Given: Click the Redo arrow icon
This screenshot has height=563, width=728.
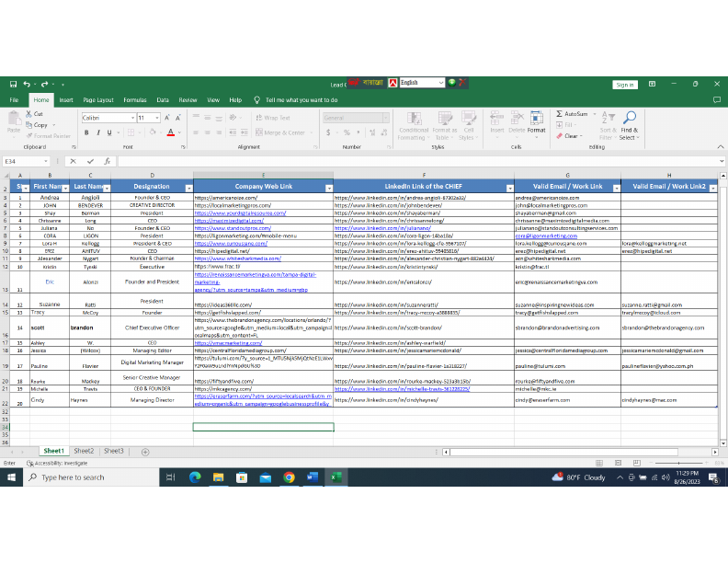Looking at the screenshot, I should tap(44, 84).
